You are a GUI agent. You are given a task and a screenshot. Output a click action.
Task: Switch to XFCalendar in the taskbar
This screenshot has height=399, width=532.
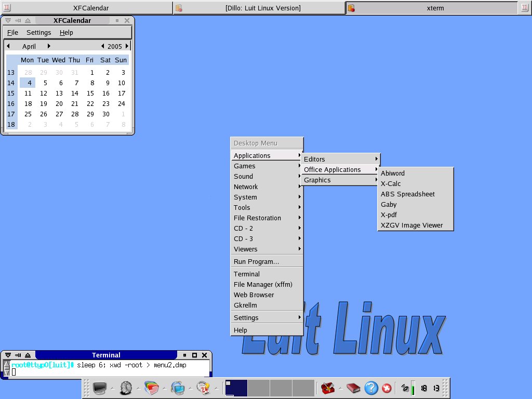coord(87,8)
